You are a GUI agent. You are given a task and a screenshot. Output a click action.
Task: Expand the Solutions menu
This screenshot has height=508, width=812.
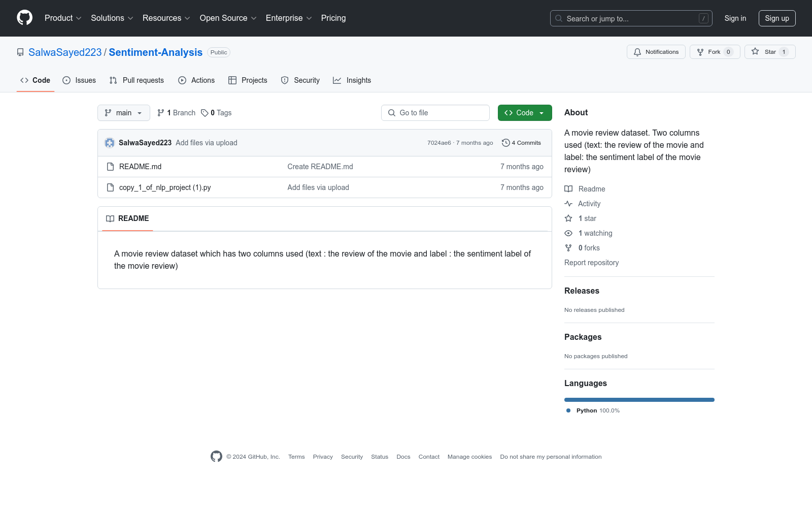point(112,18)
